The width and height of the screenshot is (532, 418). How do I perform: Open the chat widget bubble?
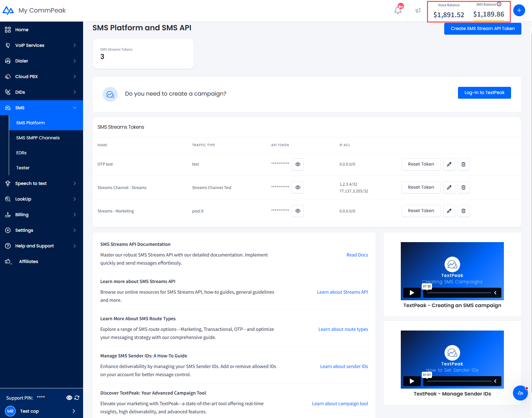[520, 393]
